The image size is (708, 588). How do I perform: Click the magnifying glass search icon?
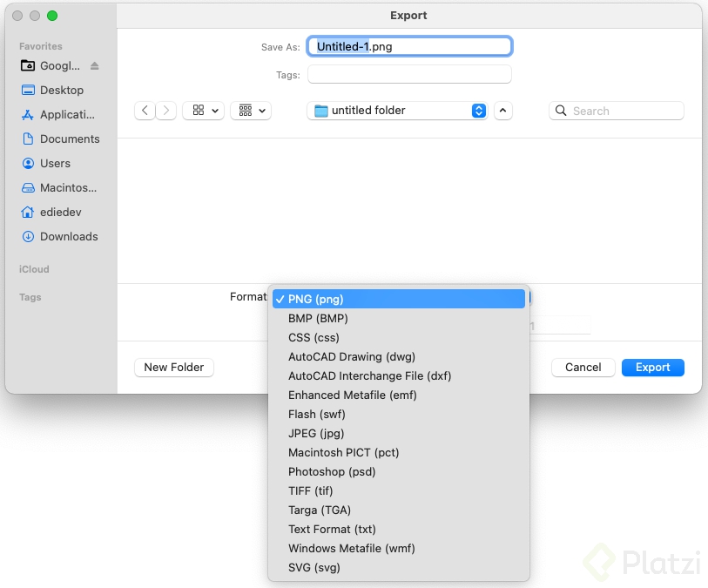(561, 111)
